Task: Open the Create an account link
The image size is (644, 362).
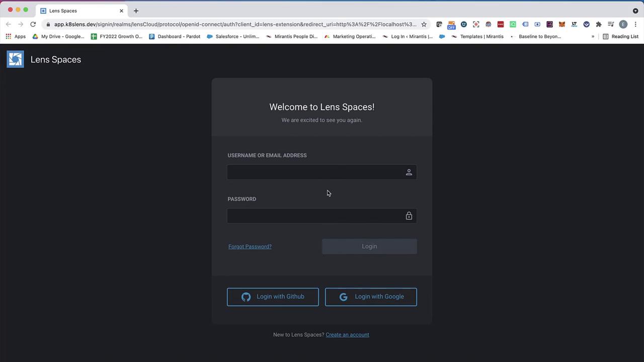Action: click(347, 334)
